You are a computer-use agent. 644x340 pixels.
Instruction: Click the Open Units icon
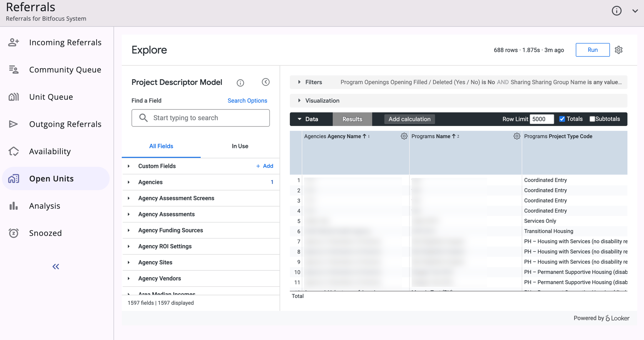click(x=14, y=179)
